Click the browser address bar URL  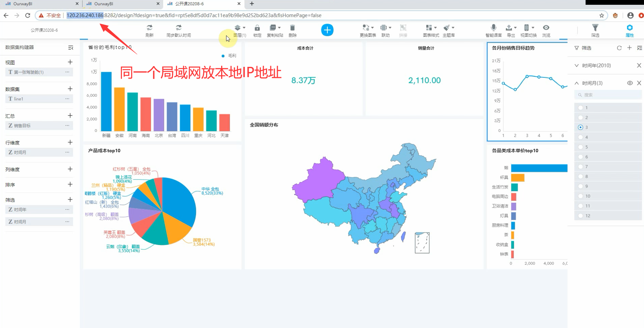coord(194,15)
